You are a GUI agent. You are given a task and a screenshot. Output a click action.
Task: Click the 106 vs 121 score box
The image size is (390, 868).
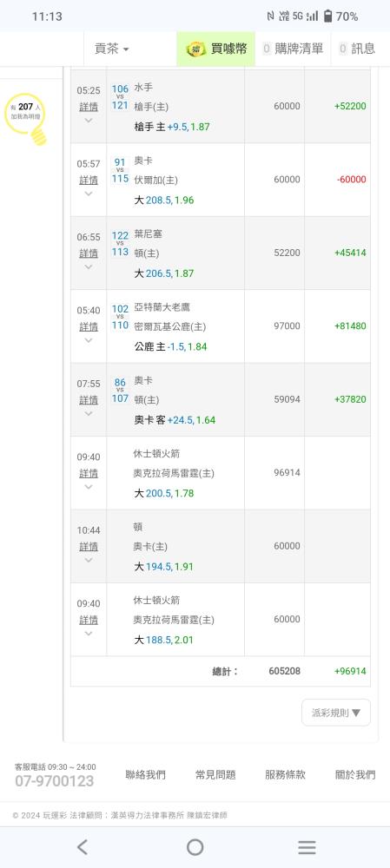click(120, 97)
